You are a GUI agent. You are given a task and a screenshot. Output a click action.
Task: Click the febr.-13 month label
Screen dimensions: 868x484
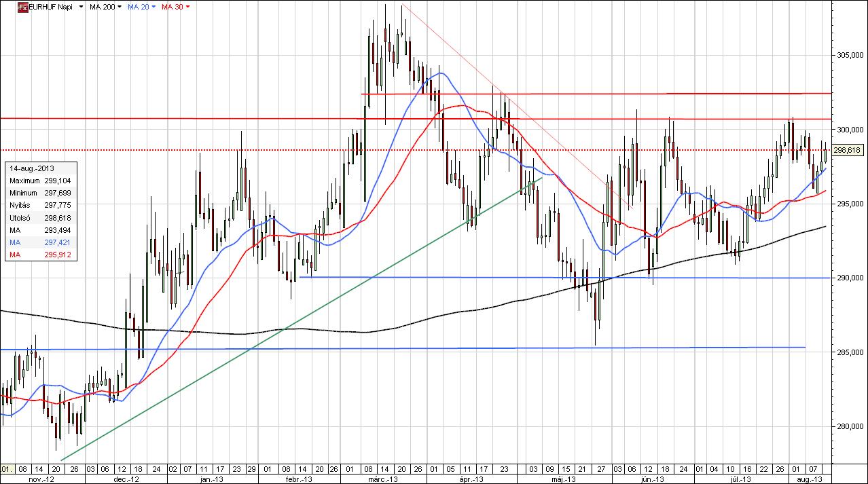(300, 479)
